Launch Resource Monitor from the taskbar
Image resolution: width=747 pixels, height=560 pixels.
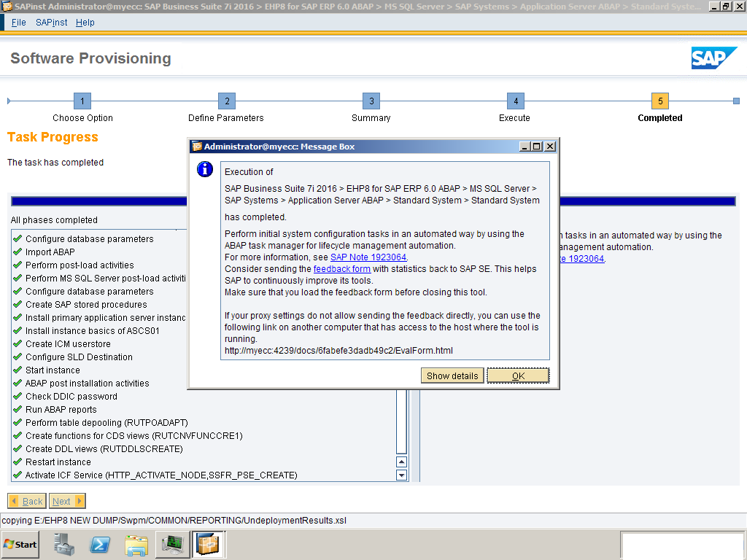[171, 544]
